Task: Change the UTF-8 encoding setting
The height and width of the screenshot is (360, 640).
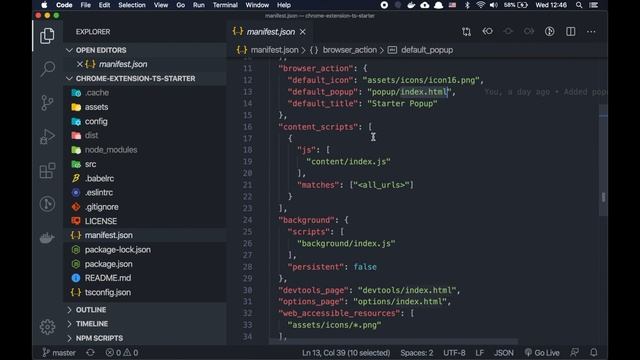Action: pyautogui.click(x=454, y=353)
